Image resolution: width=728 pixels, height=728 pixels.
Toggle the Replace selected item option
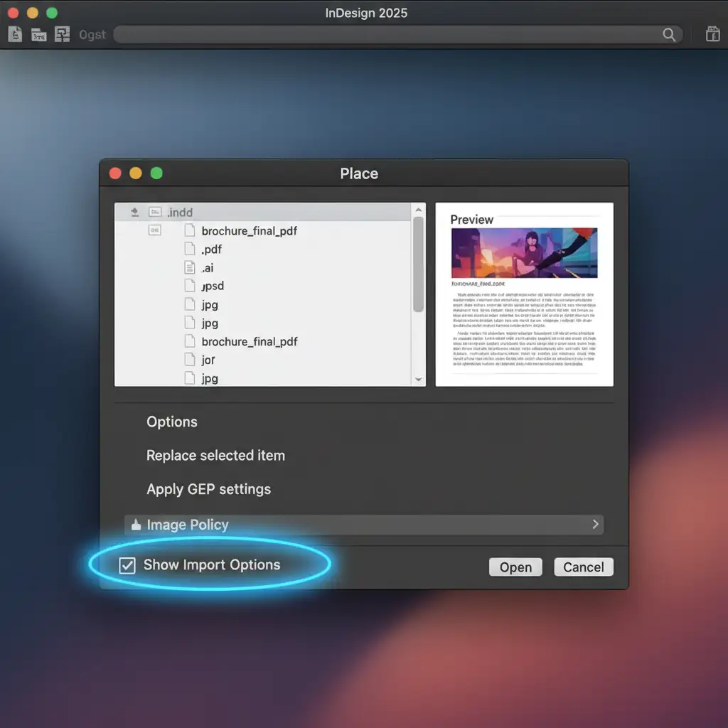[x=215, y=456]
